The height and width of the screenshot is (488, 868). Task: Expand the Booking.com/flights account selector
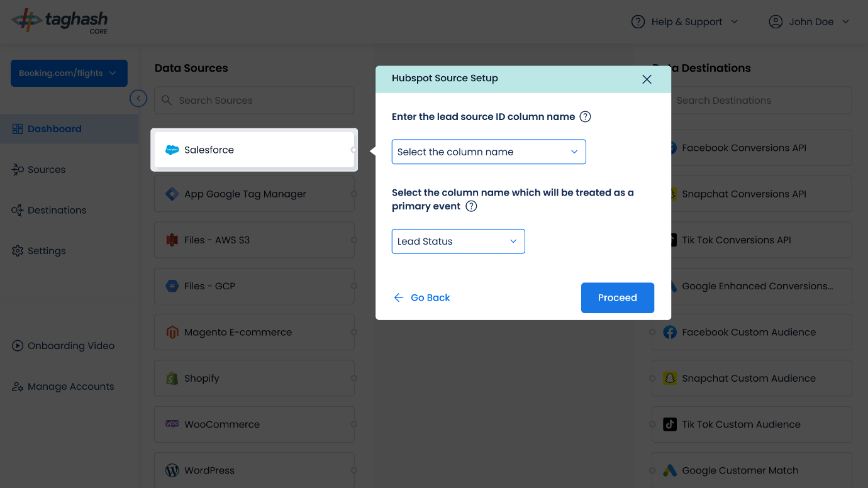69,73
